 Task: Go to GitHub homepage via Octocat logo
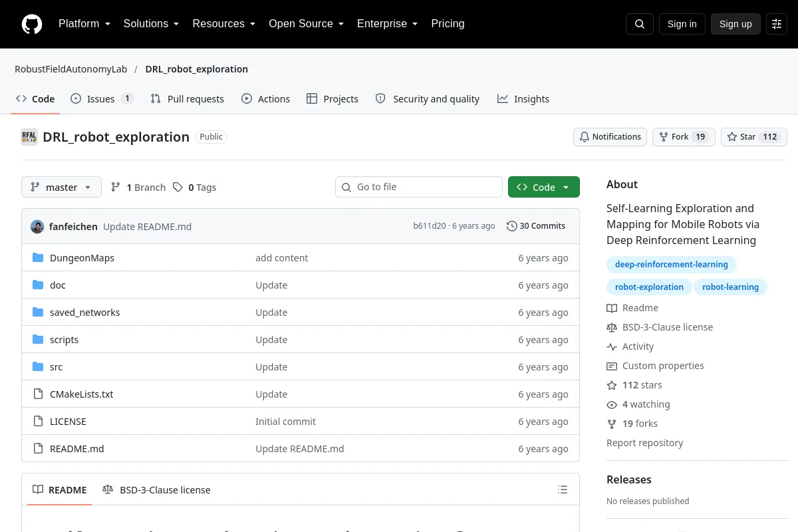[32, 24]
